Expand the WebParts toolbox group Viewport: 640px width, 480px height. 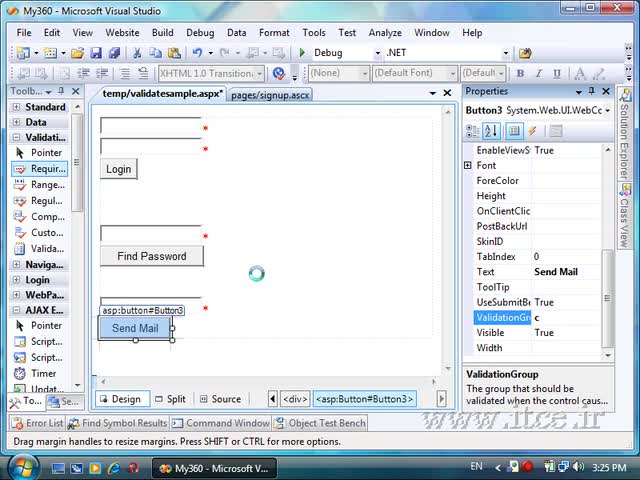(x=16, y=295)
